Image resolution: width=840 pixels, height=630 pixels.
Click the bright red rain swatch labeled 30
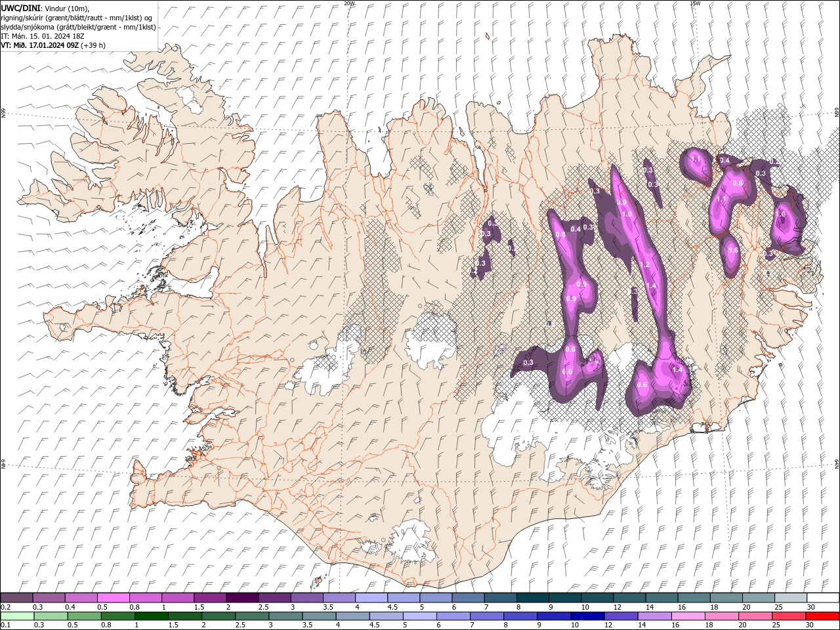823,616
